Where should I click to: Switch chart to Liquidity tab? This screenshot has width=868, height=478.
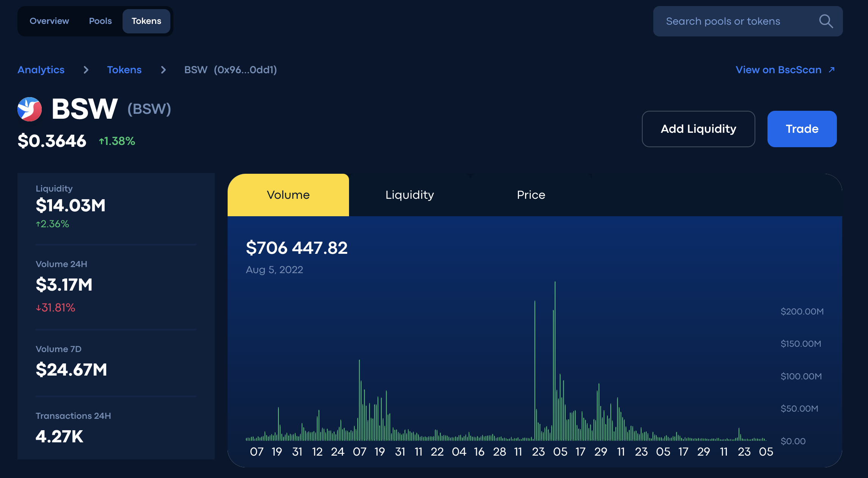tap(410, 195)
